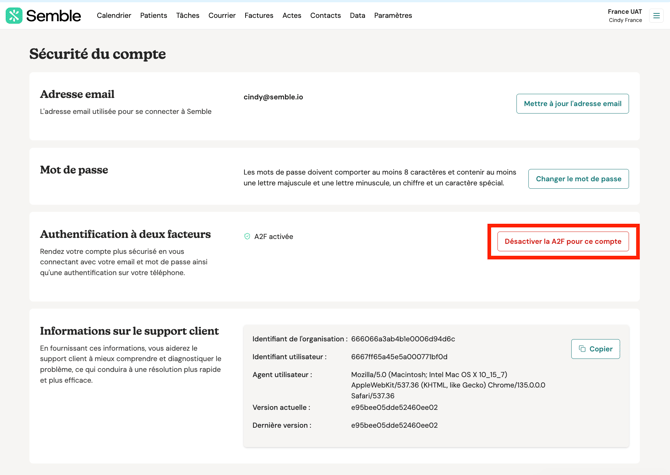This screenshot has height=475, width=670.
Task: Click the Adresse email section heading
Action: pos(77,94)
